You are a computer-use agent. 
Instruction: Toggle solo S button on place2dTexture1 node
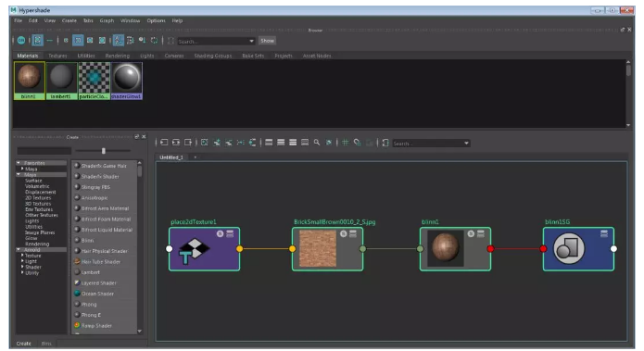tap(221, 233)
